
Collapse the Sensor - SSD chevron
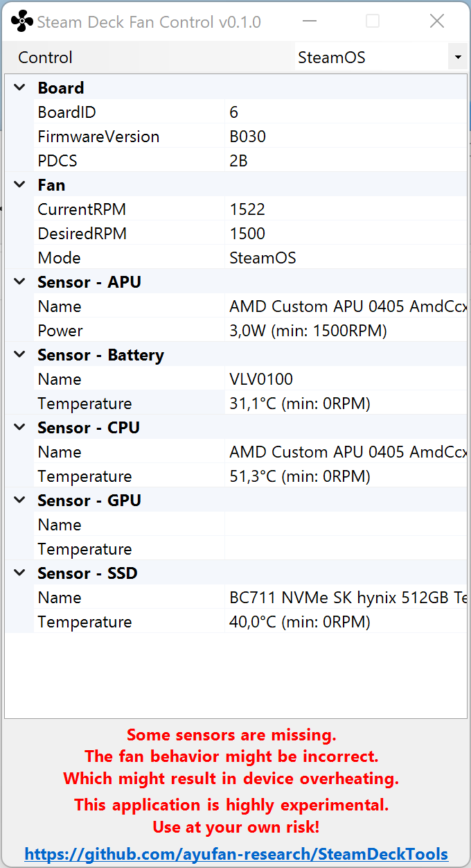tap(20, 573)
